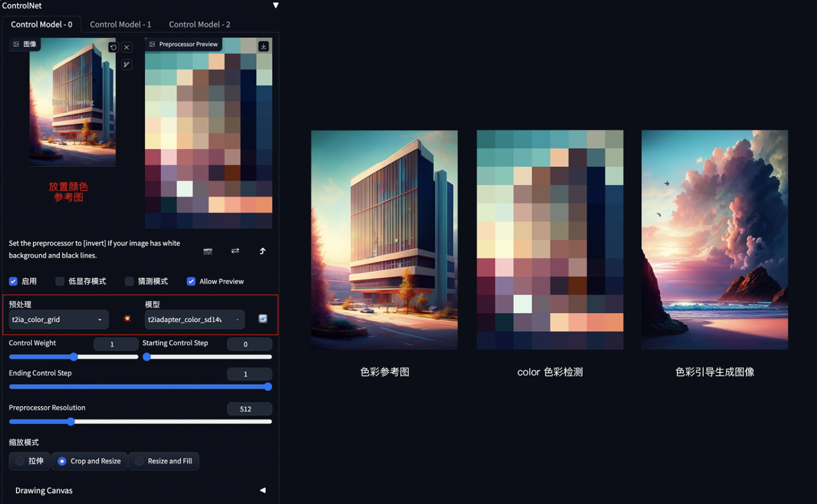This screenshot has height=504, width=817.
Task: Click the upward arrow send-dimensions icon
Action: click(x=262, y=251)
